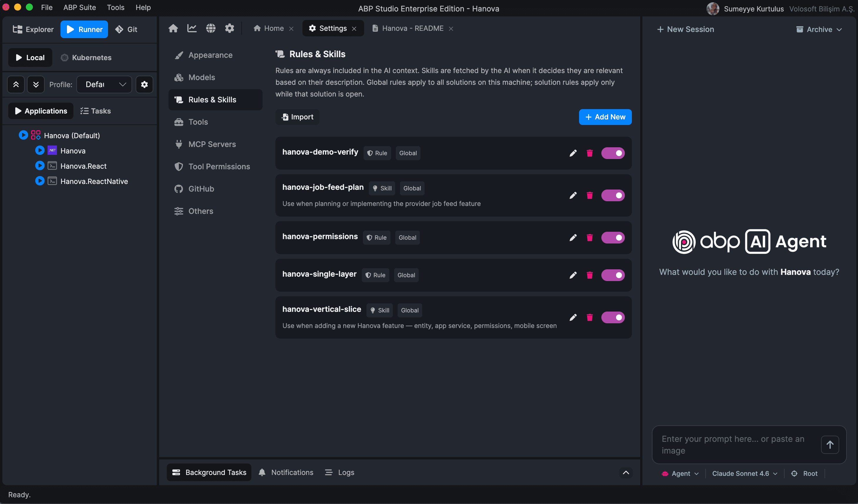Image resolution: width=858 pixels, height=504 pixels.
Task: Collapse all with double up arrows
Action: pos(16,84)
